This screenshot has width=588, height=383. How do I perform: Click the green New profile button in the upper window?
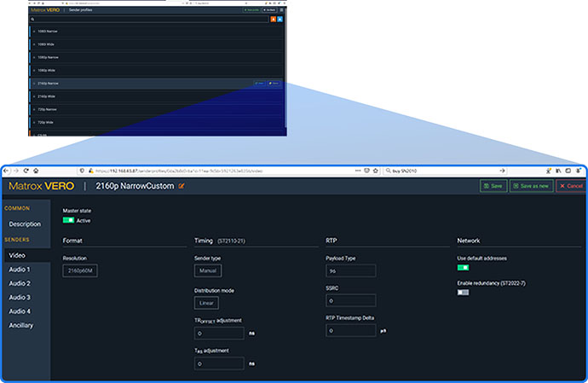click(251, 10)
